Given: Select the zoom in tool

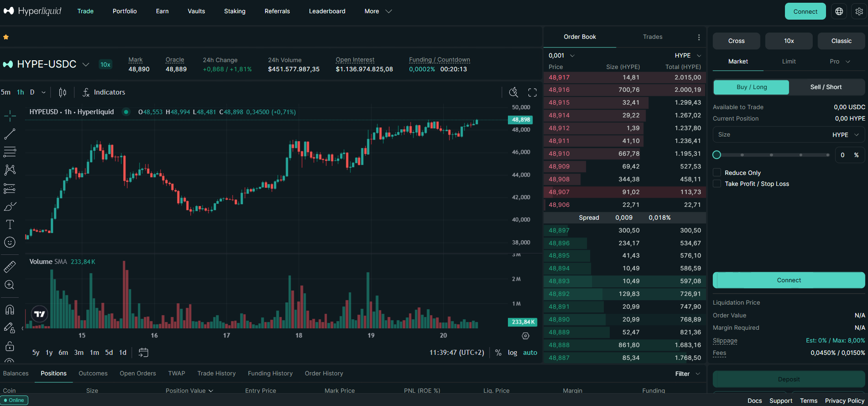Looking at the screenshot, I should pyautogui.click(x=10, y=285).
